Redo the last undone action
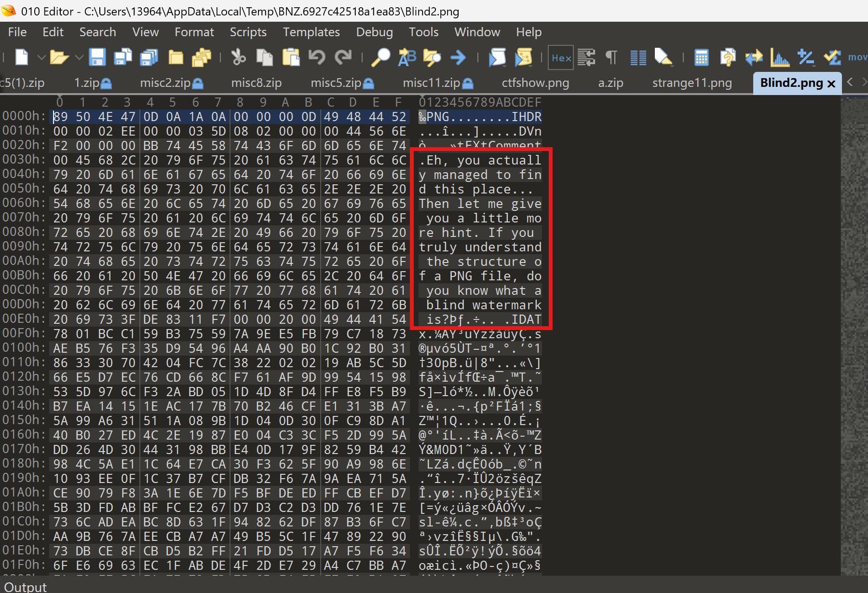868x593 pixels. (x=343, y=57)
